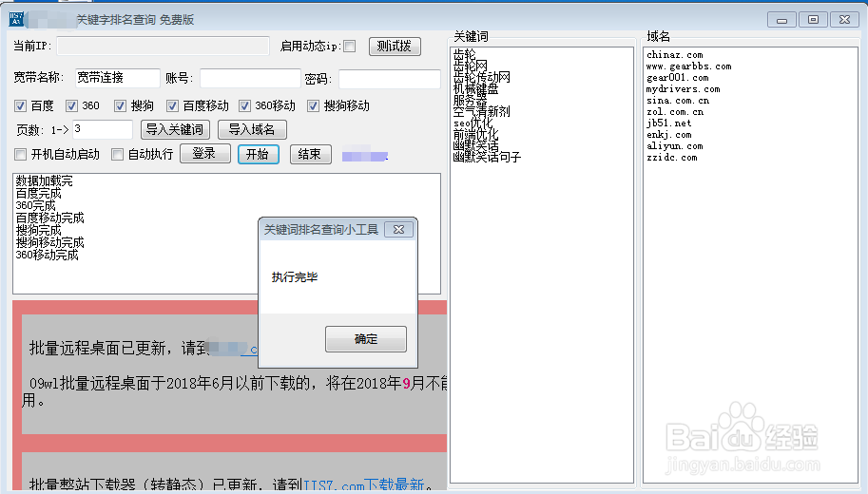Uncheck the 百度 search engine checkbox

21,105
